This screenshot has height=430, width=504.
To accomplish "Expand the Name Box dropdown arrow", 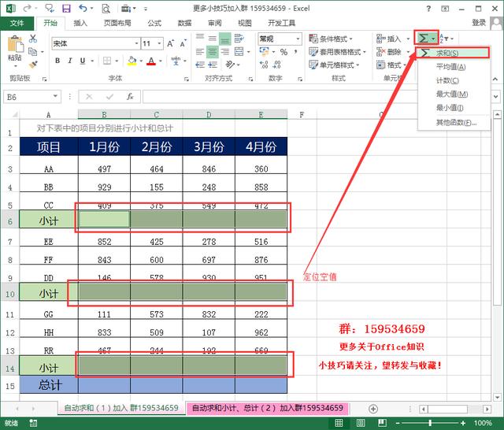I will click(x=55, y=96).
